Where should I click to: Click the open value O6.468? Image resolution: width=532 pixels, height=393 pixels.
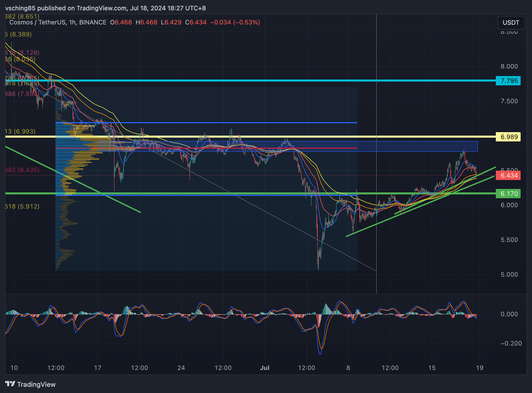click(121, 22)
